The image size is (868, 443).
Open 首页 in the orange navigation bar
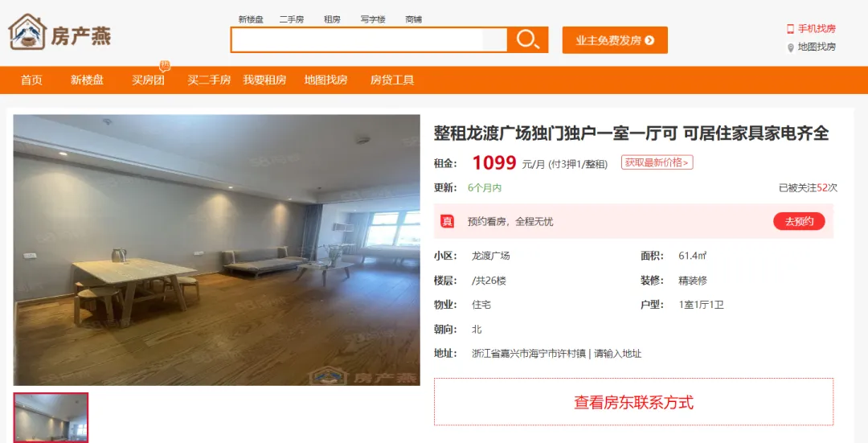(31, 80)
